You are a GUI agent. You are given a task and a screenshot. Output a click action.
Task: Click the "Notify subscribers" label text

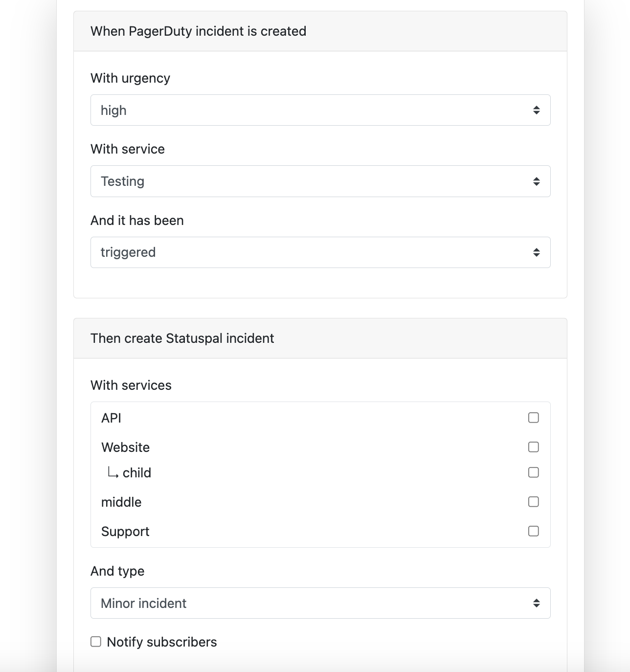[162, 642]
